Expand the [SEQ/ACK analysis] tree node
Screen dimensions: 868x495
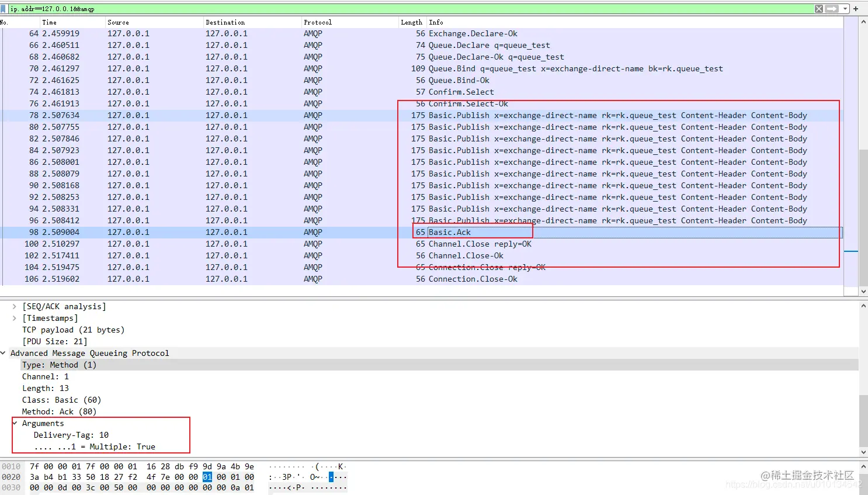14,306
